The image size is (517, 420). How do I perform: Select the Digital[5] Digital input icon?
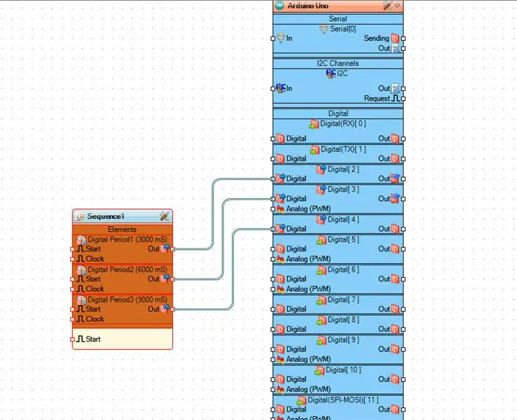[x=280, y=249]
